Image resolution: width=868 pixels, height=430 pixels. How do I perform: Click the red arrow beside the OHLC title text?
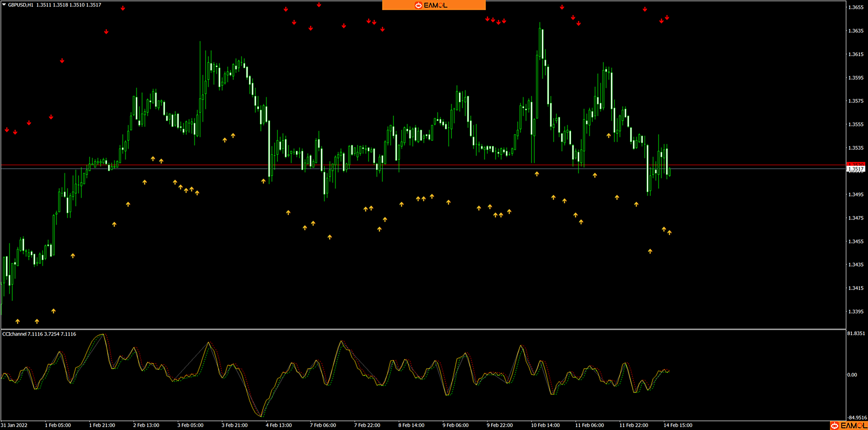click(x=123, y=8)
